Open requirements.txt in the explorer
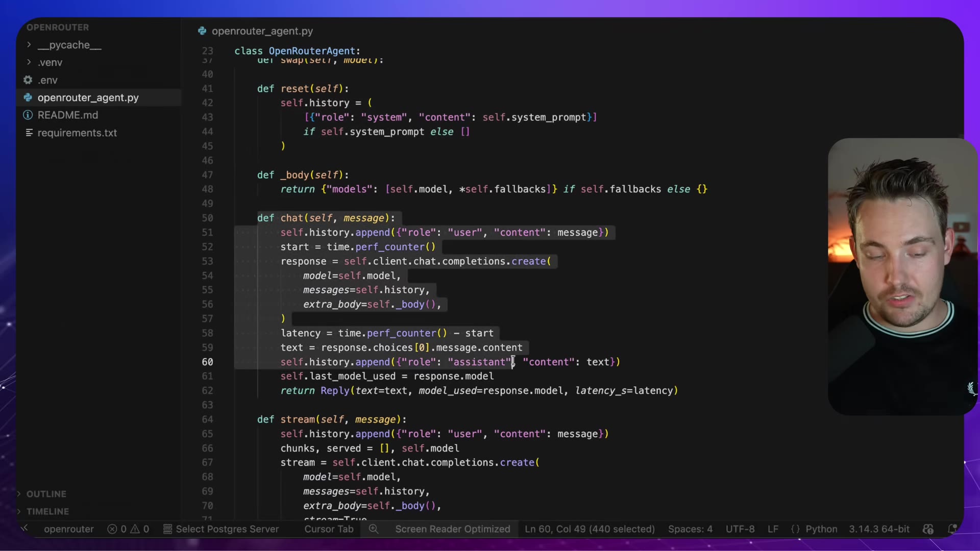980x551 pixels. click(x=77, y=133)
